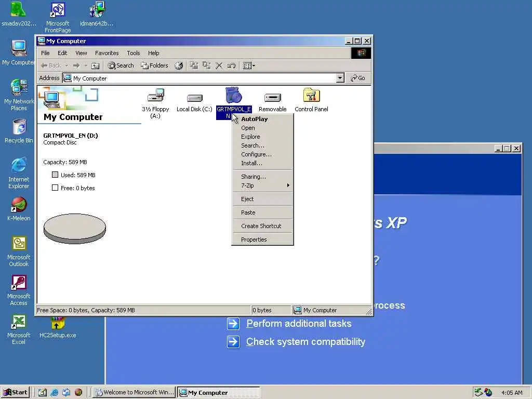The image size is (532, 399).
Task: Open Microsoft Access desktop shortcut
Action: tap(19, 283)
